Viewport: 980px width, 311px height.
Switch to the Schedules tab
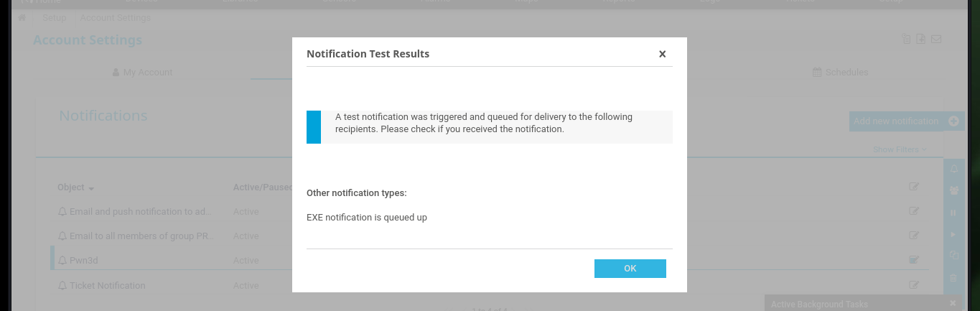[840, 73]
